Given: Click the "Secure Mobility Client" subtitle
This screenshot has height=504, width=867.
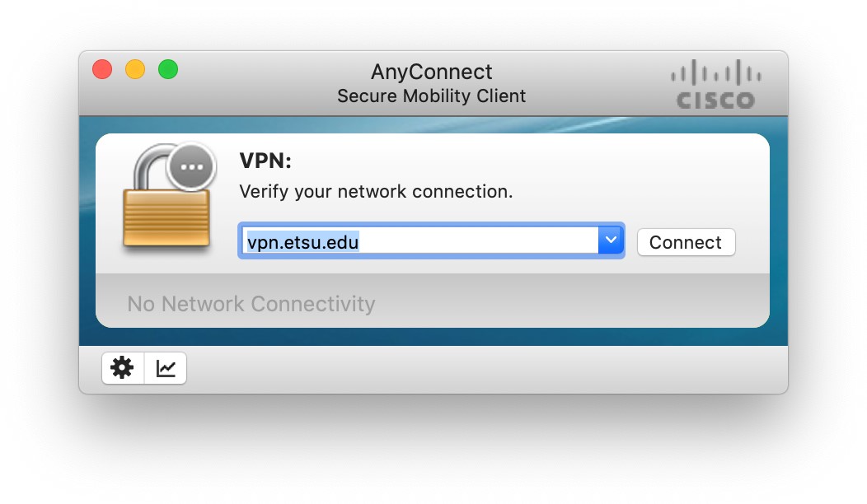Looking at the screenshot, I should (432, 96).
